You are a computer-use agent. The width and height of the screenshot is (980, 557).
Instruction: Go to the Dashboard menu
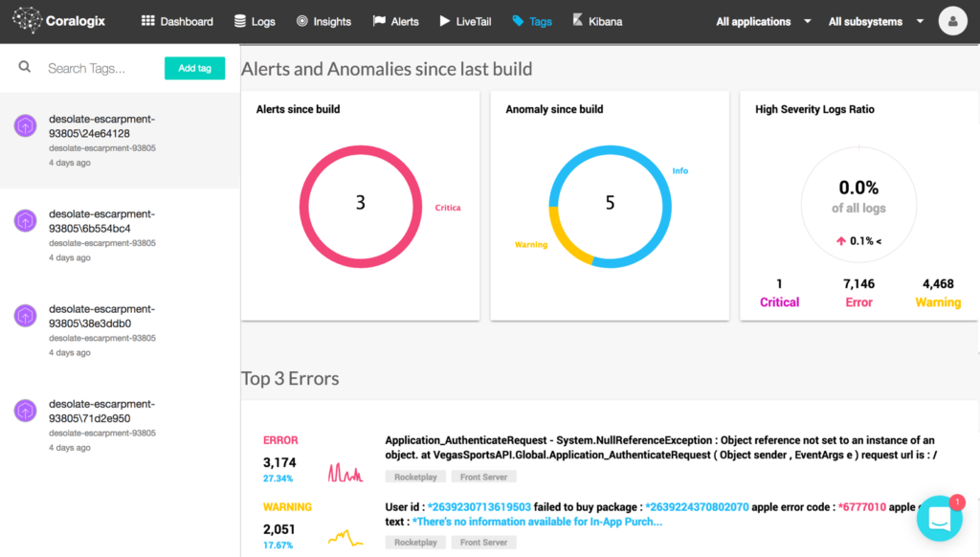tap(177, 21)
